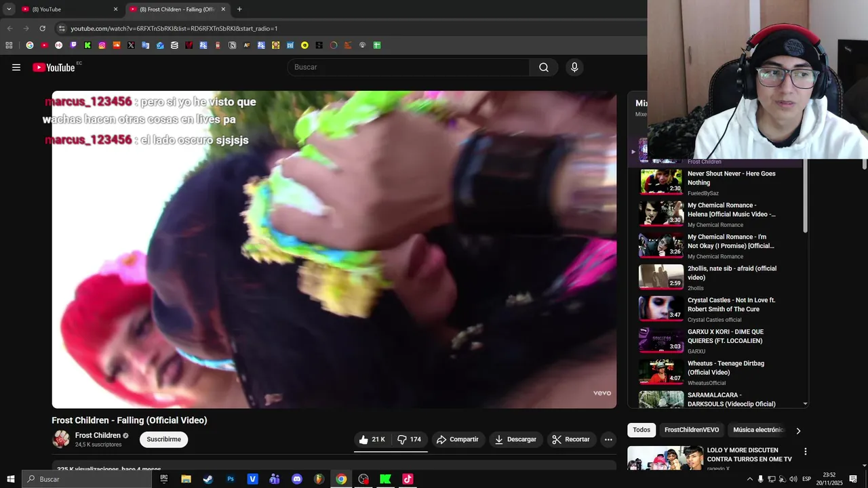Open the green sheets bookmark
The height and width of the screenshot is (488, 868).
[376, 45]
